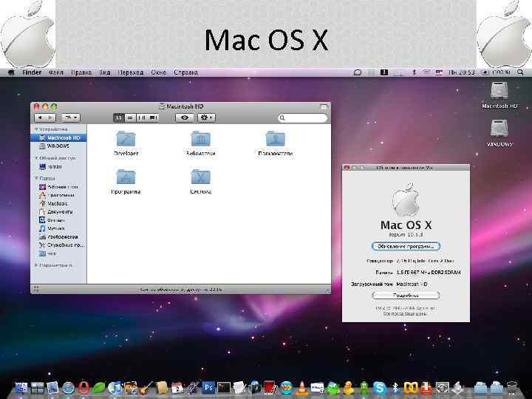Open the Apple menu
The image size is (532, 399).
click(x=11, y=72)
